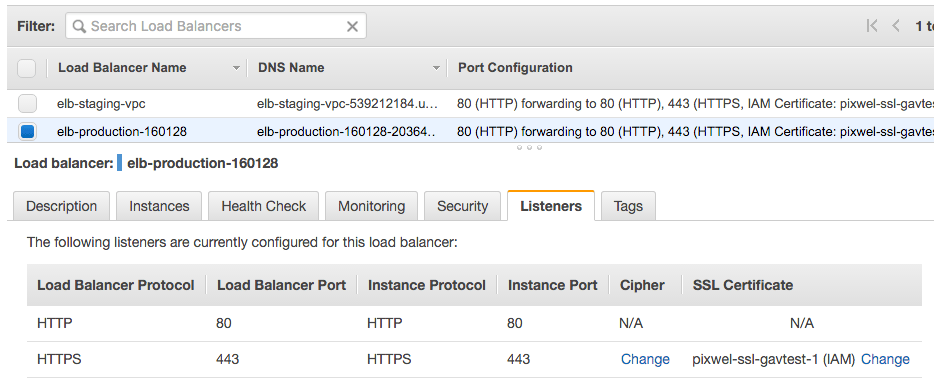Viewport: 934px width, 387px height.
Task: Click the Load Balancer Port header
Action: click(281, 285)
